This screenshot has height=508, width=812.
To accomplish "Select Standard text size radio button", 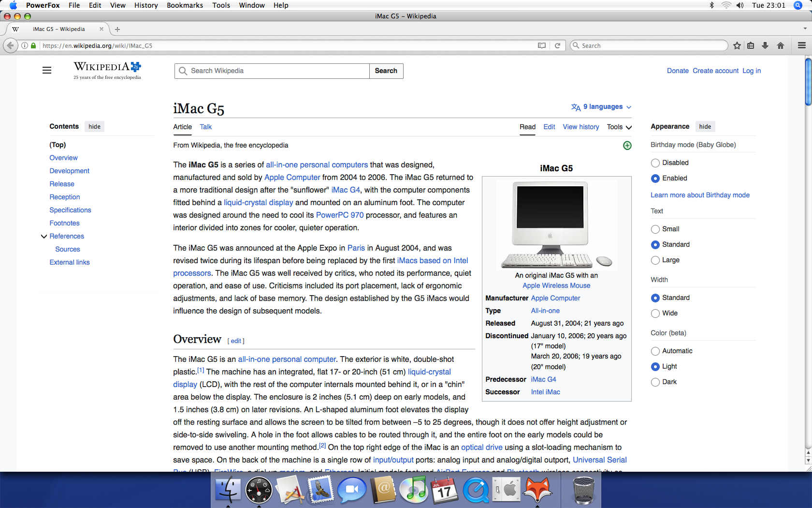I will [655, 245].
